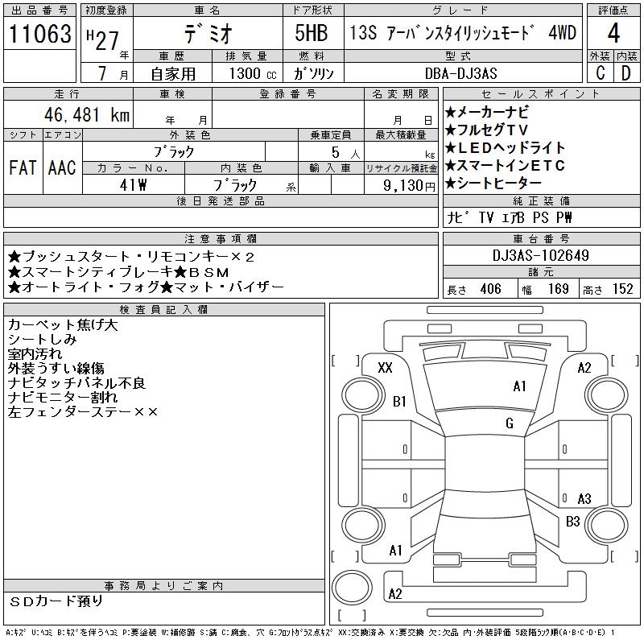Image resolution: width=644 pixels, height=644 pixels.
Task: Click the 後日発送部品 section header
Action: (x=221, y=200)
